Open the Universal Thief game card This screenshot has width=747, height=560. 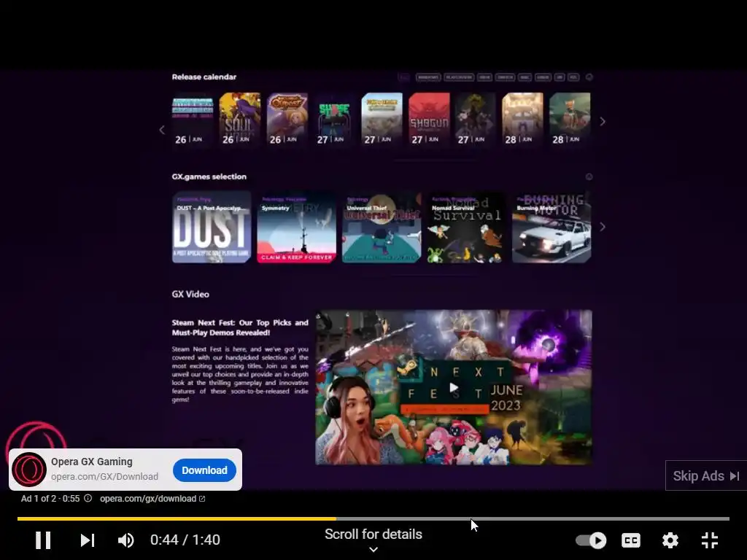(382, 227)
